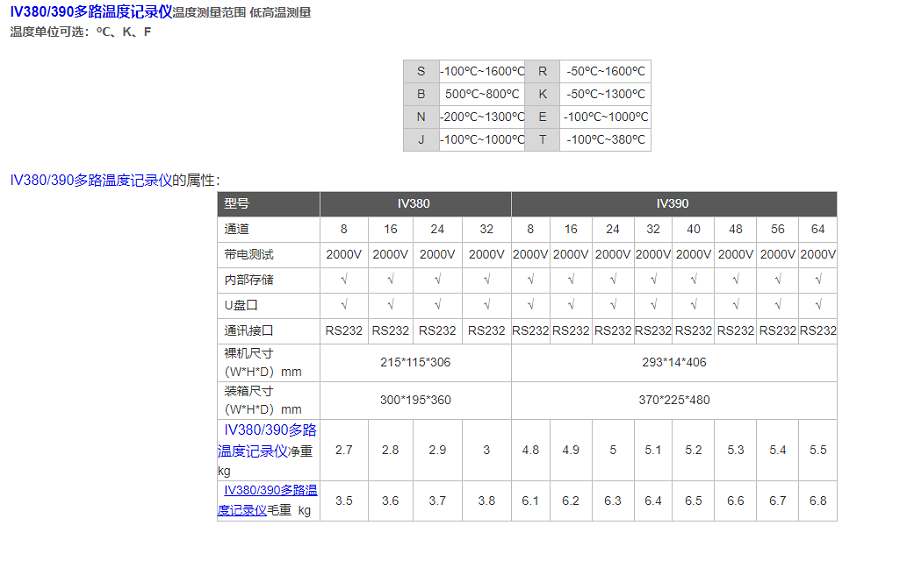This screenshot has height=561, width=900.
Task: Open the IV380/390 link before 的属性
Action: pyautogui.click(x=91, y=180)
